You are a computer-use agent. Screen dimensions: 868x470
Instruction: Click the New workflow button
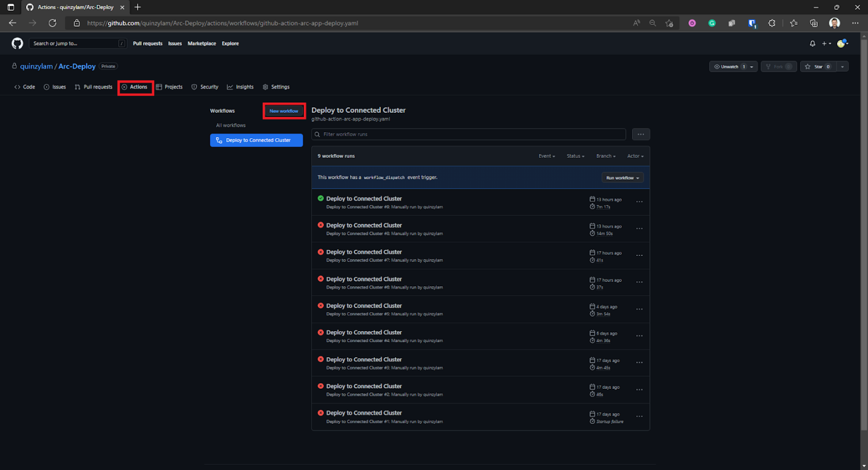click(284, 111)
